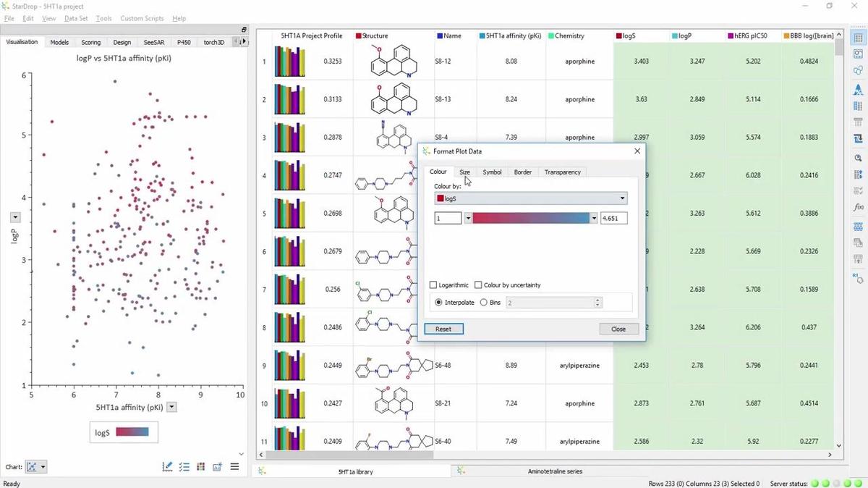868x488 pixels.
Task: Click the new chart icon near the bottom toolbar
Action: pos(217,467)
